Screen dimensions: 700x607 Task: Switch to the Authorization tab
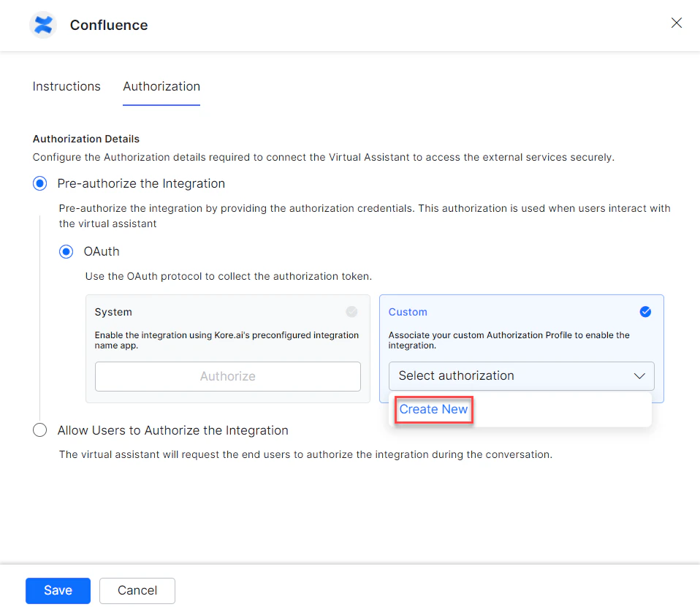point(161,86)
